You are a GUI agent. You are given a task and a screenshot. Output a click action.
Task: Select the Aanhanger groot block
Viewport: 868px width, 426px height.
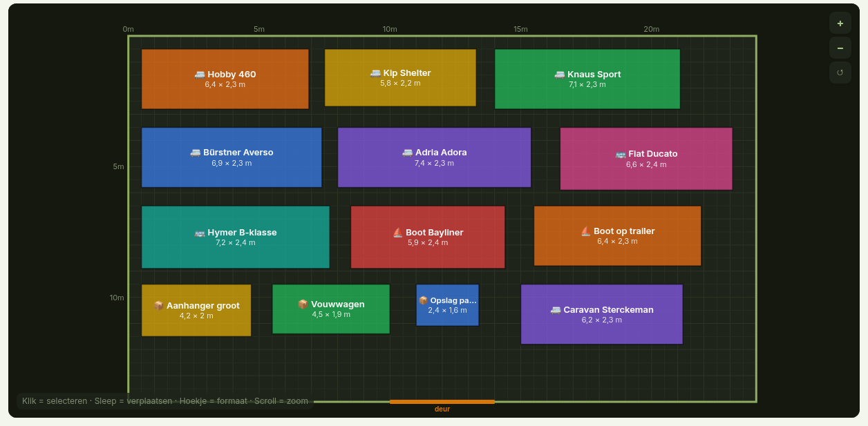(196, 310)
